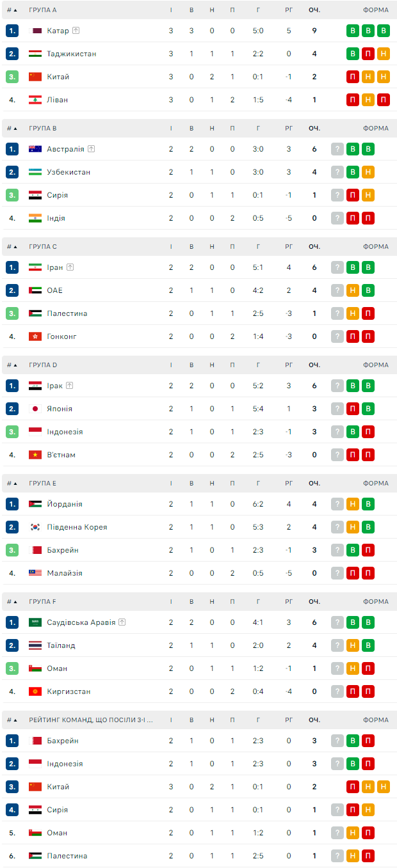Click promotion arrow icon beside Катар
The width and height of the screenshot is (397, 868).
pos(76,31)
